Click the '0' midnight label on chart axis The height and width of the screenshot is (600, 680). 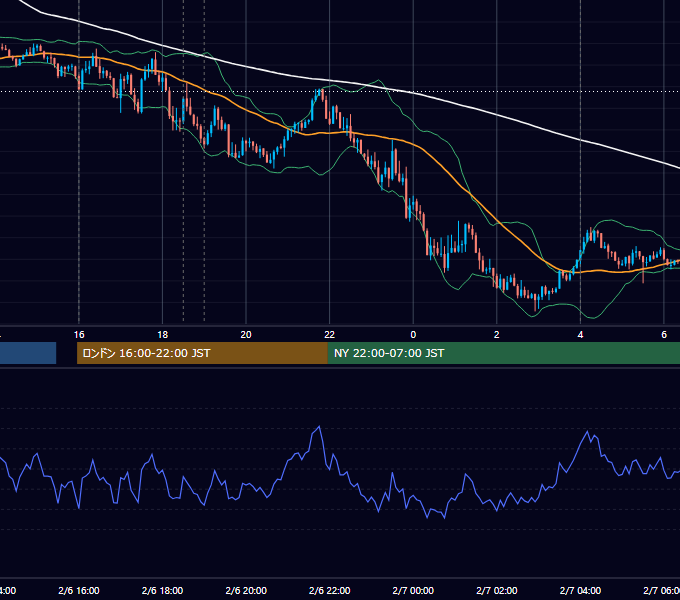coord(413,335)
